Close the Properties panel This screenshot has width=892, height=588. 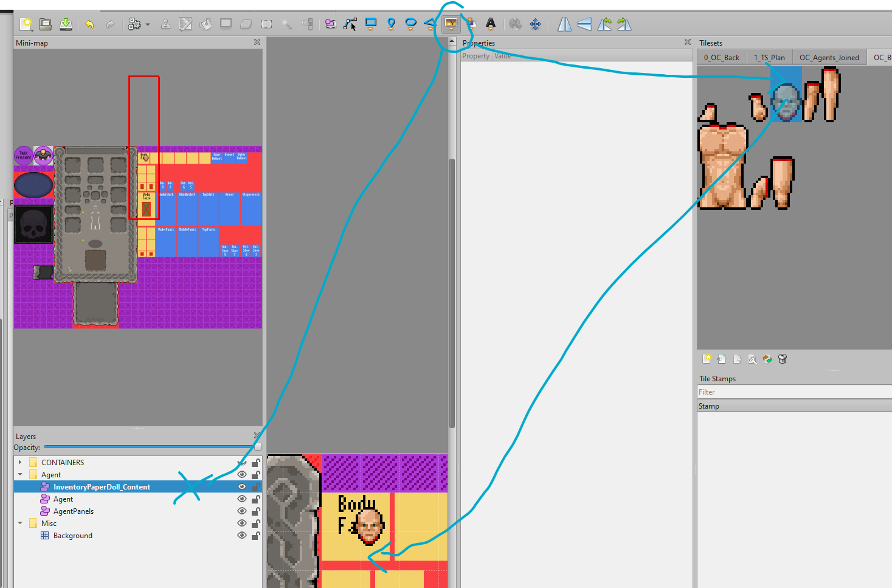[x=688, y=43]
